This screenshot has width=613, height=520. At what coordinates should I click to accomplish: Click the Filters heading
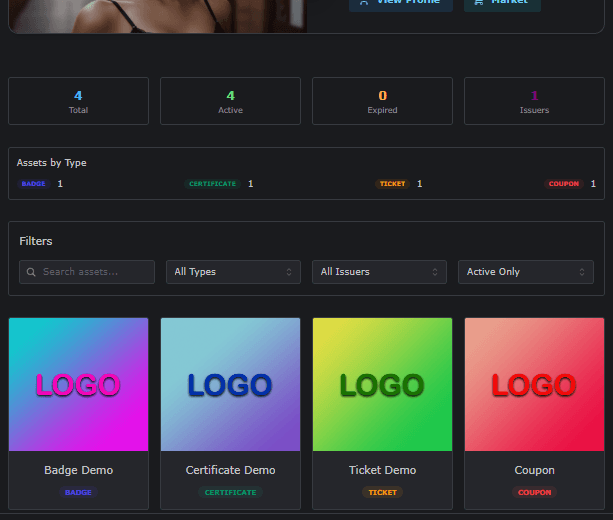(36, 241)
